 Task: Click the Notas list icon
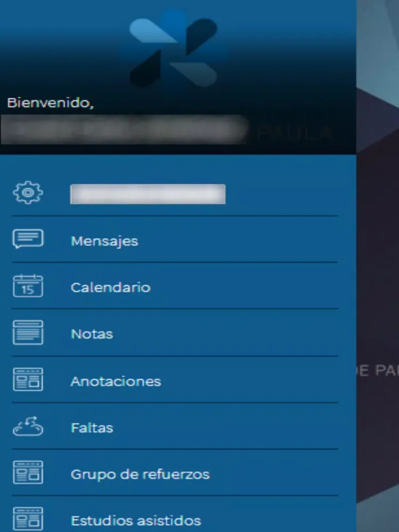(x=28, y=332)
